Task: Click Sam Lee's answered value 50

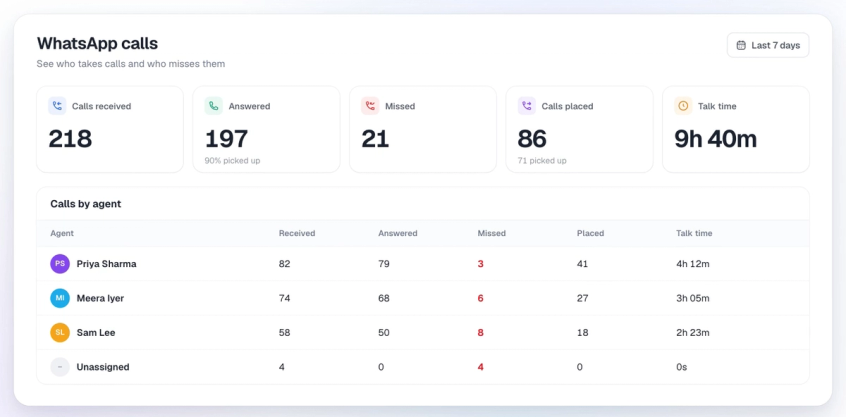Action: 384,333
